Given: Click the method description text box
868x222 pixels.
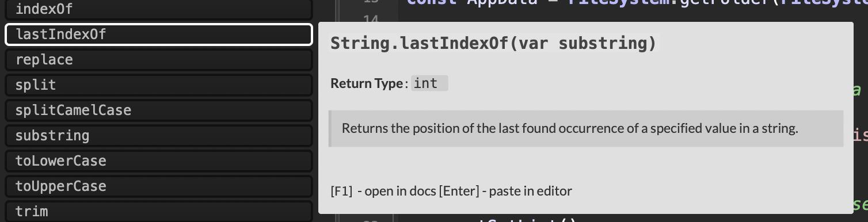Looking at the screenshot, I should [x=586, y=128].
